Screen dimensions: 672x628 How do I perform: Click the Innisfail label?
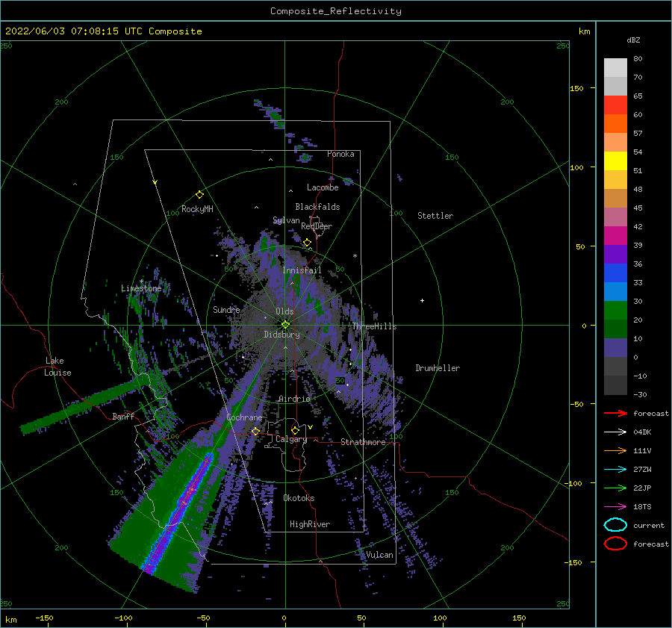click(302, 270)
